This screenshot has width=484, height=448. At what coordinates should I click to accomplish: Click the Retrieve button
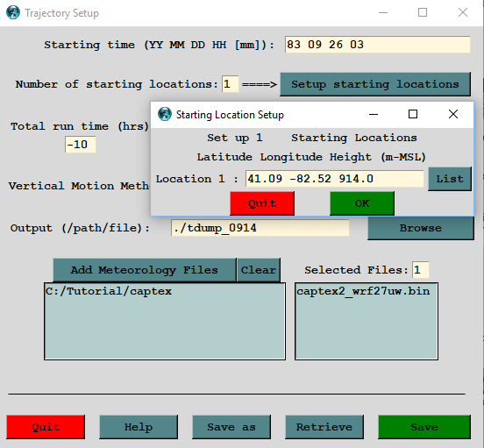pos(324,427)
